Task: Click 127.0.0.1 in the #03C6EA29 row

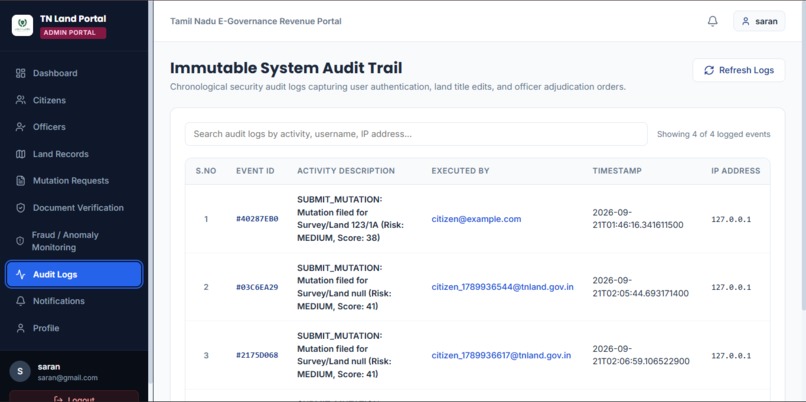Action: coord(731,287)
